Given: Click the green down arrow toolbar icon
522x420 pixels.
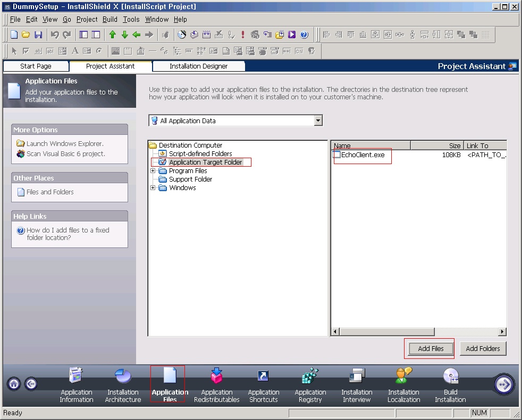Looking at the screenshot, I should [x=125, y=35].
